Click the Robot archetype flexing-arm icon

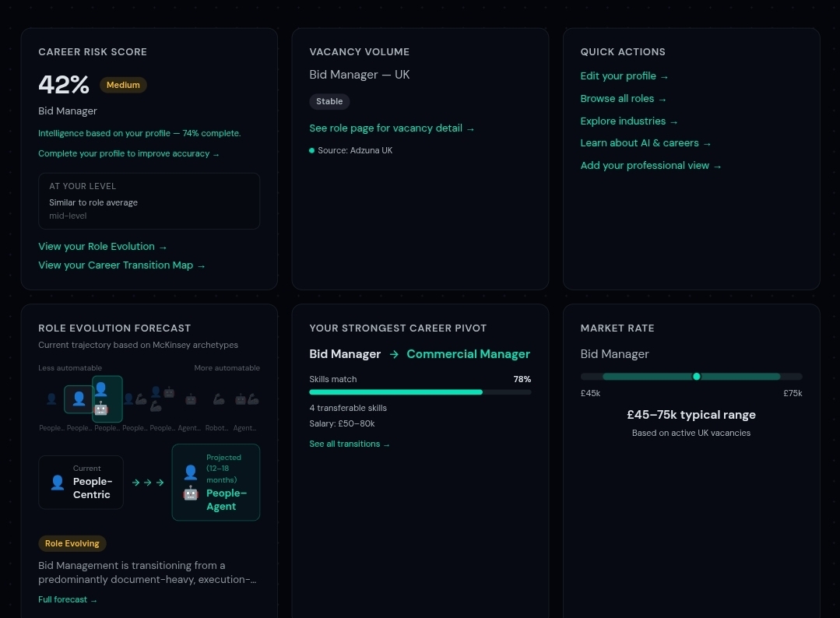click(x=218, y=400)
